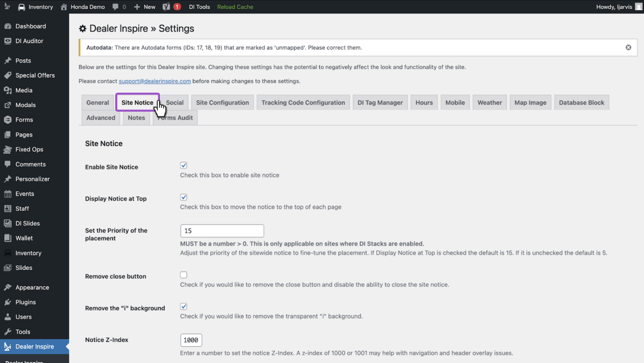
Task: Click the Wallet icon in sidebar
Action: [8, 238]
